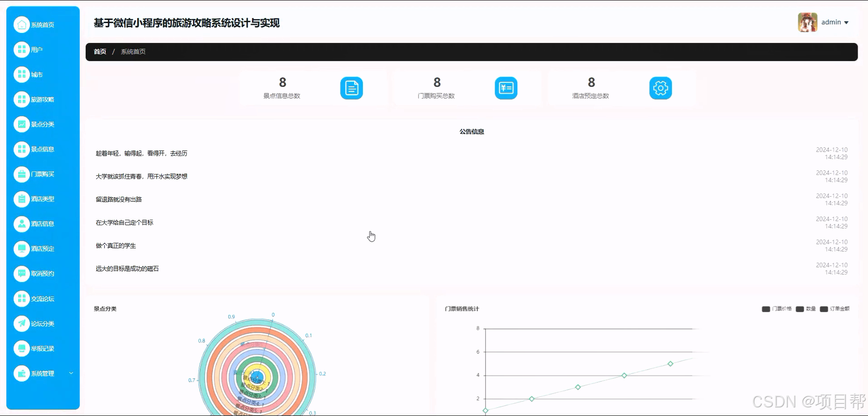Screen dimensions: 868x416
Task: Open the 门票购买 ticket purchase icon
Action: coord(21,174)
